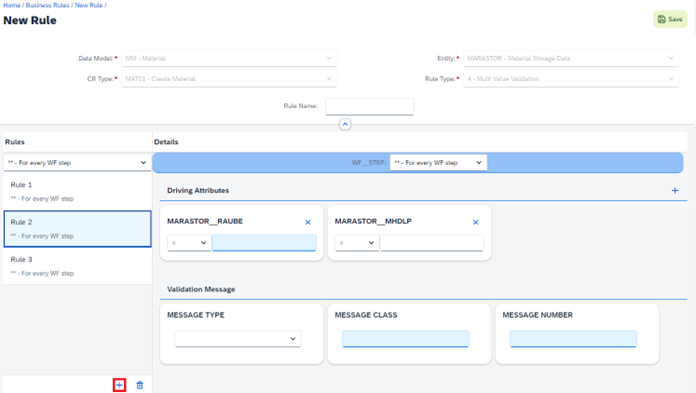Open the WF_STEP dropdown in Details
The width and height of the screenshot is (696, 393).
click(x=438, y=163)
